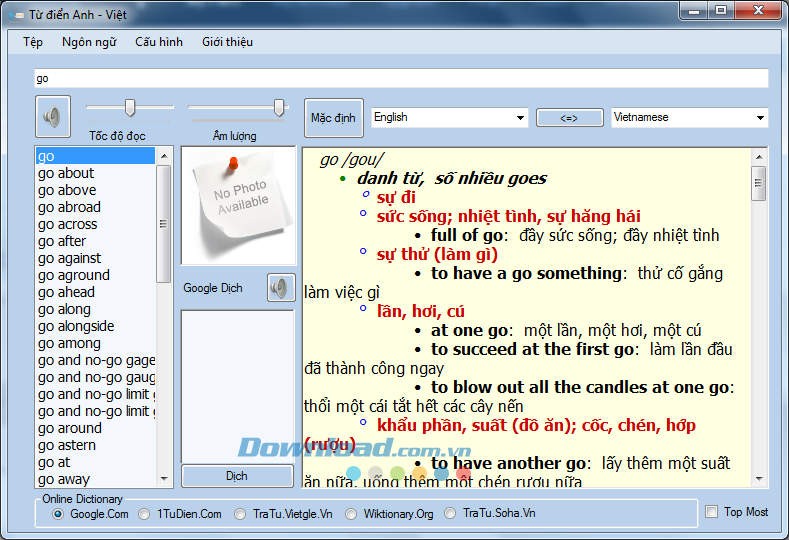This screenshot has height=540, width=789.
Task: Swap languages with the <=> button
Action: pyautogui.click(x=569, y=118)
